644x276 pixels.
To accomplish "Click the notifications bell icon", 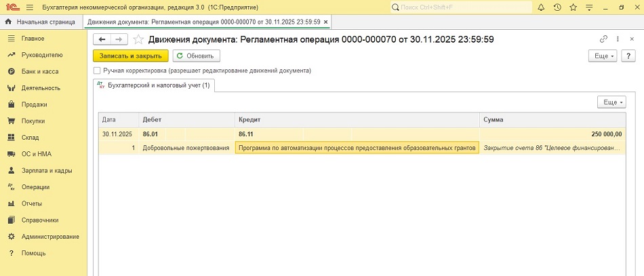I will (540, 7).
